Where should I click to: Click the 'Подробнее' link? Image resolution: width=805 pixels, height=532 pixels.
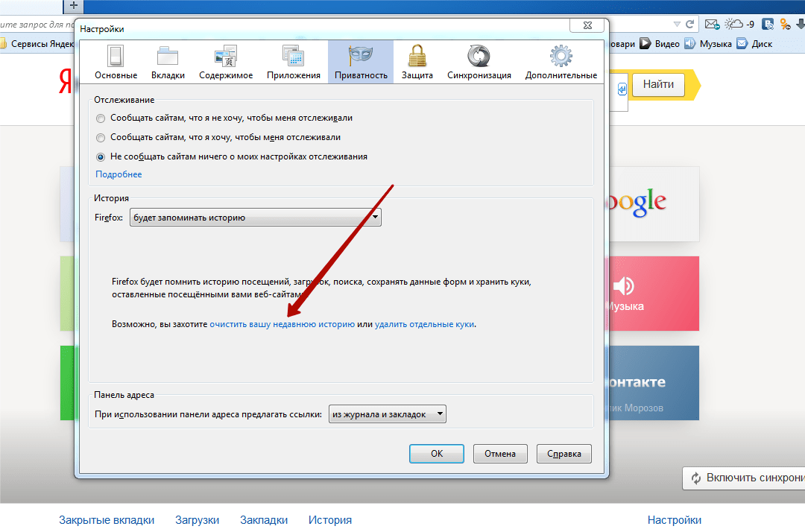[119, 174]
